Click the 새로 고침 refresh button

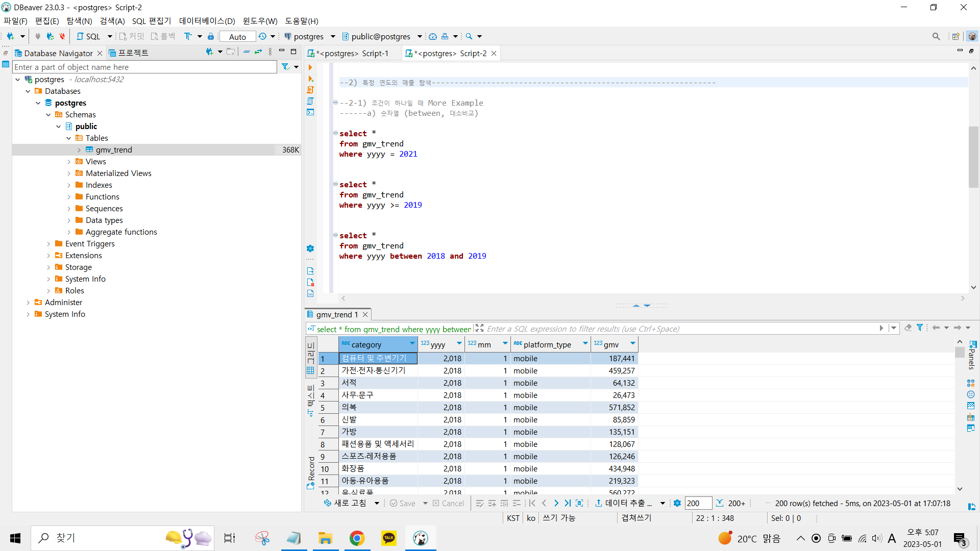(346, 504)
